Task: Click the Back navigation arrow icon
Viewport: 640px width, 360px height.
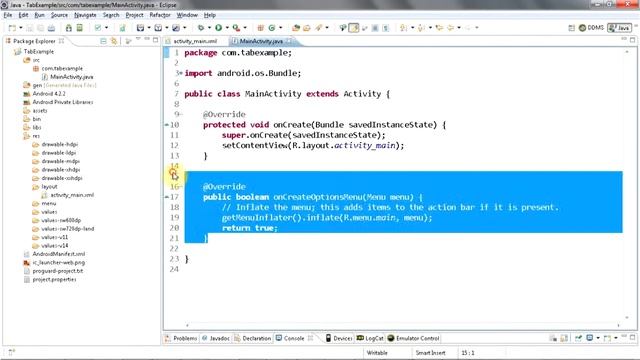Action: point(451,28)
